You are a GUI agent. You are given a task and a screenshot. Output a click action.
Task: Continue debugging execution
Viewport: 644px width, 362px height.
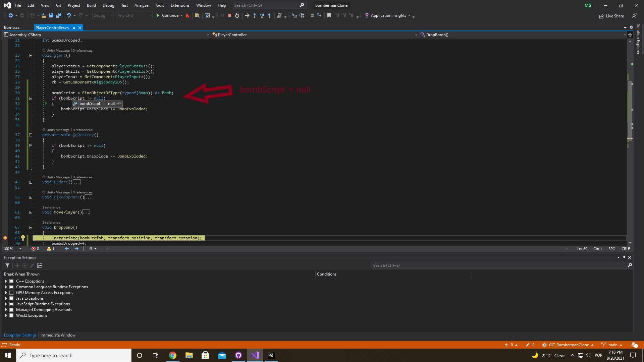click(x=167, y=15)
